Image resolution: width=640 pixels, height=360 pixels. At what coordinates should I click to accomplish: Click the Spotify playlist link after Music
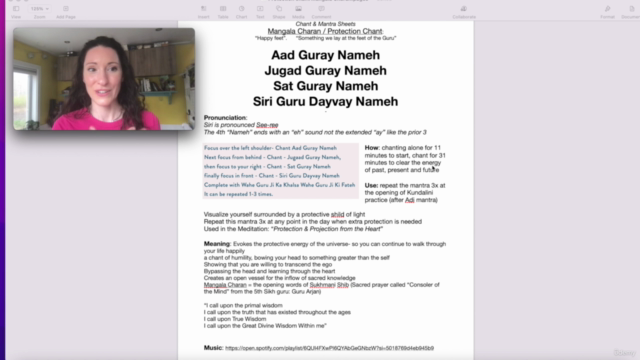click(x=329, y=348)
